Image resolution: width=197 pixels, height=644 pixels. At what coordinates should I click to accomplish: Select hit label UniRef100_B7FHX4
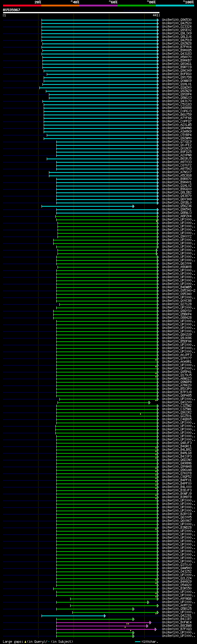click(x=177, y=47)
